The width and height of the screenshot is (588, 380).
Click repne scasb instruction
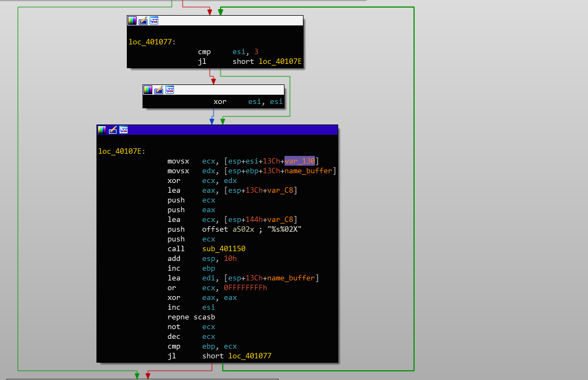pos(191,317)
